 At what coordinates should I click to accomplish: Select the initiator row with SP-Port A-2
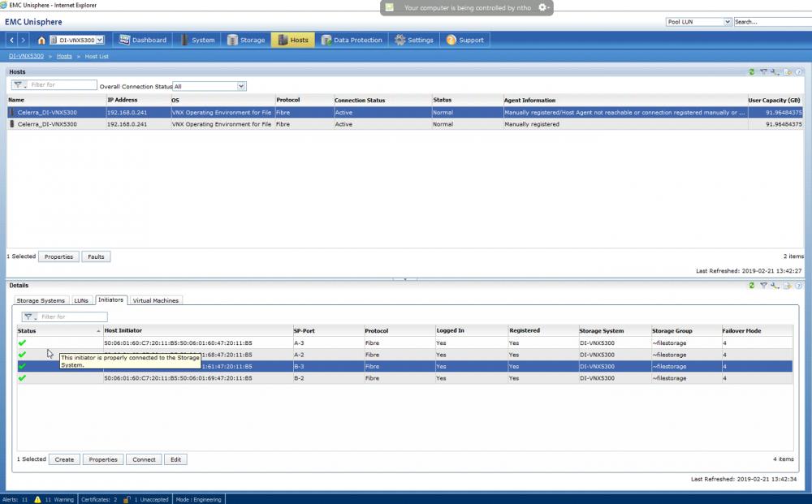[x=405, y=355]
